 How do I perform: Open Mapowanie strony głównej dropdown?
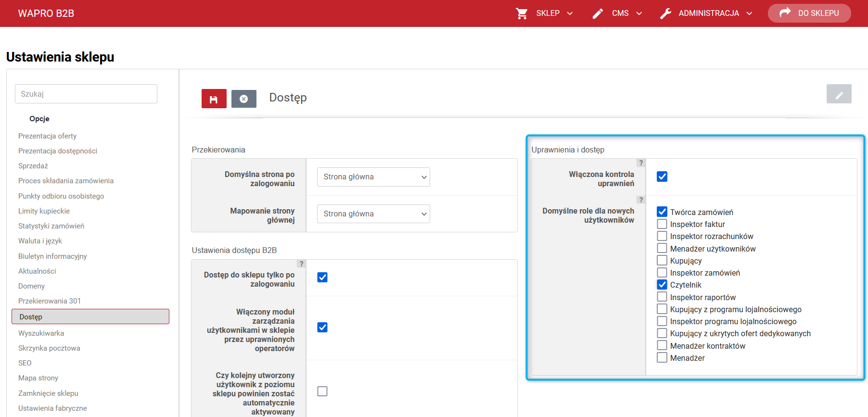click(373, 214)
